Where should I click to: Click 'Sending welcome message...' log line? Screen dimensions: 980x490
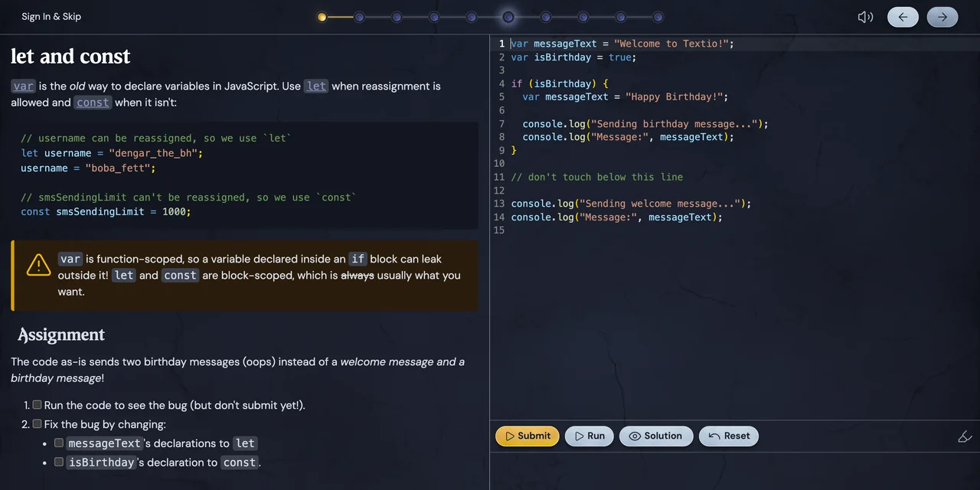tap(631, 204)
